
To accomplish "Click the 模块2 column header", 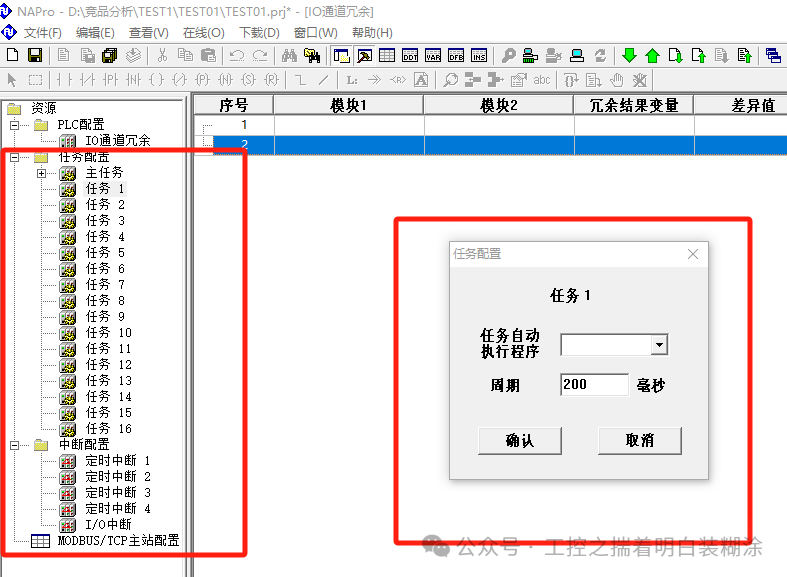I will point(498,105).
